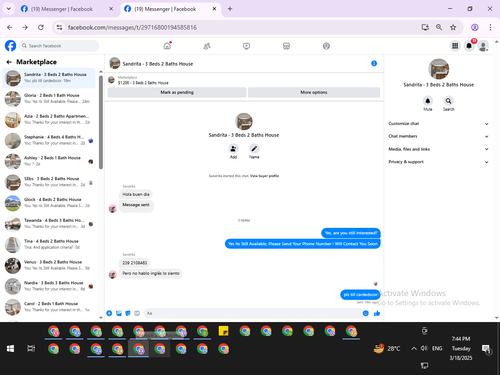The image size is (500, 375).
Task: Open the Chrome profile avatar
Action: click(475, 27)
